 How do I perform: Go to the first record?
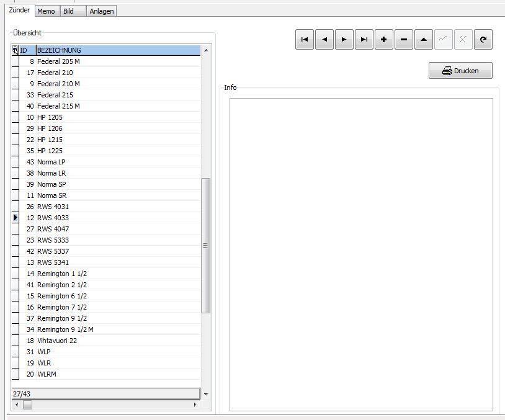tap(305, 39)
